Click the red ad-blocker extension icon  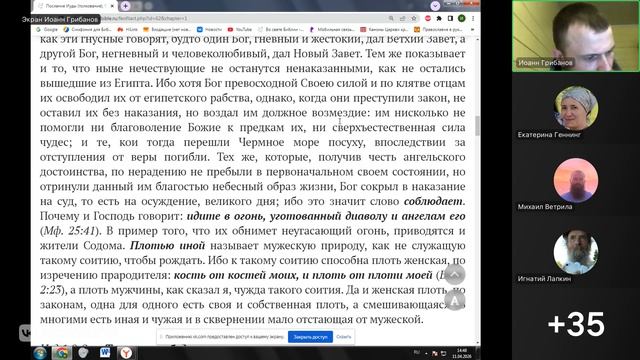(x=428, y=18)
